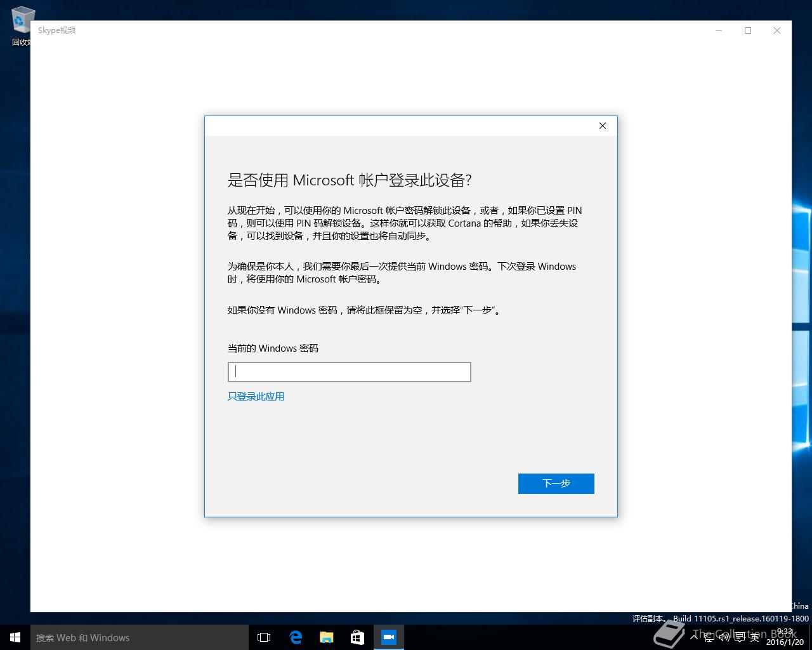Maximize the Skype视频 window
This screenshot has width=812, height=650.
click(748, 30)
